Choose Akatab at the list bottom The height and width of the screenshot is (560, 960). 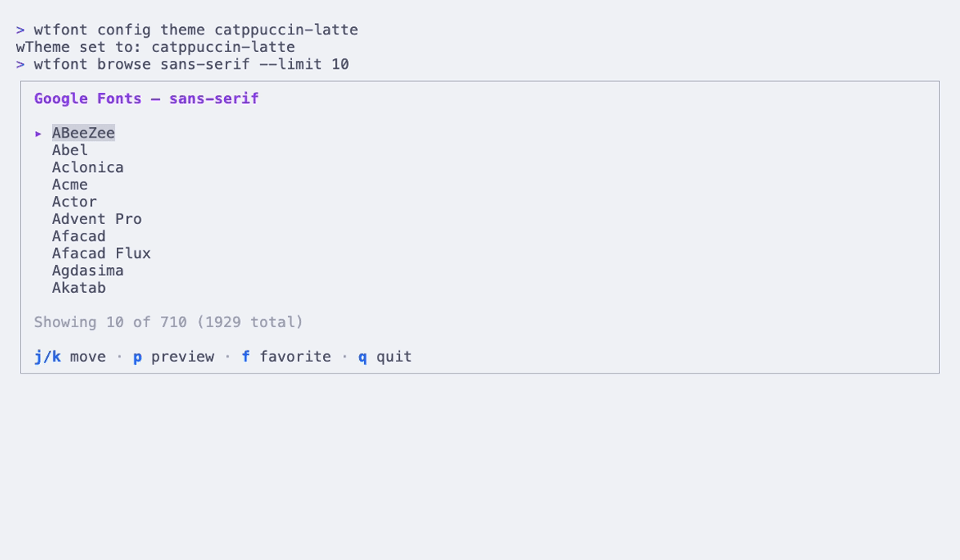[79, 288]
